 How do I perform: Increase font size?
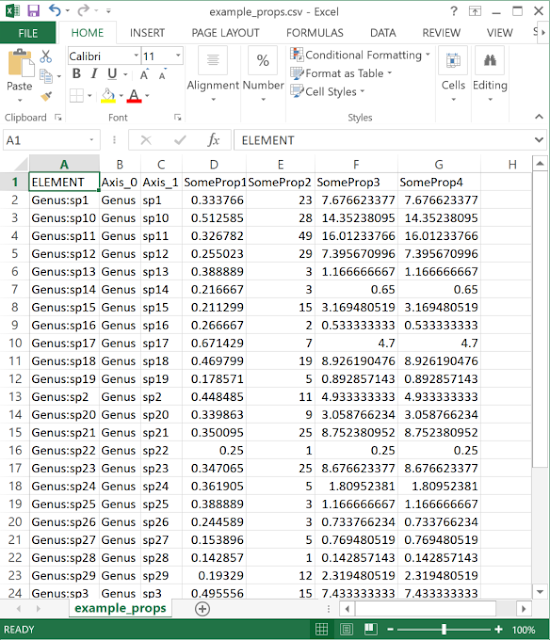[144, 75]
